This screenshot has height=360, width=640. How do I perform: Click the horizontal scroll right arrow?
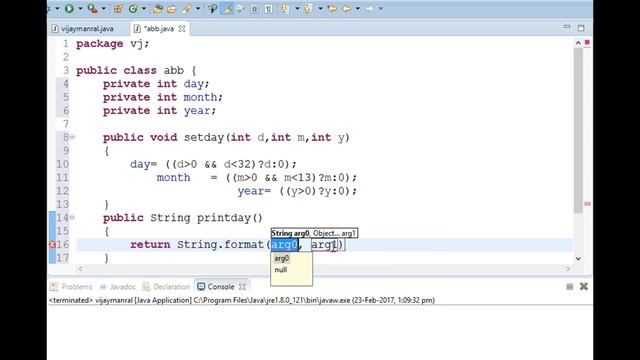coord(568,269)
